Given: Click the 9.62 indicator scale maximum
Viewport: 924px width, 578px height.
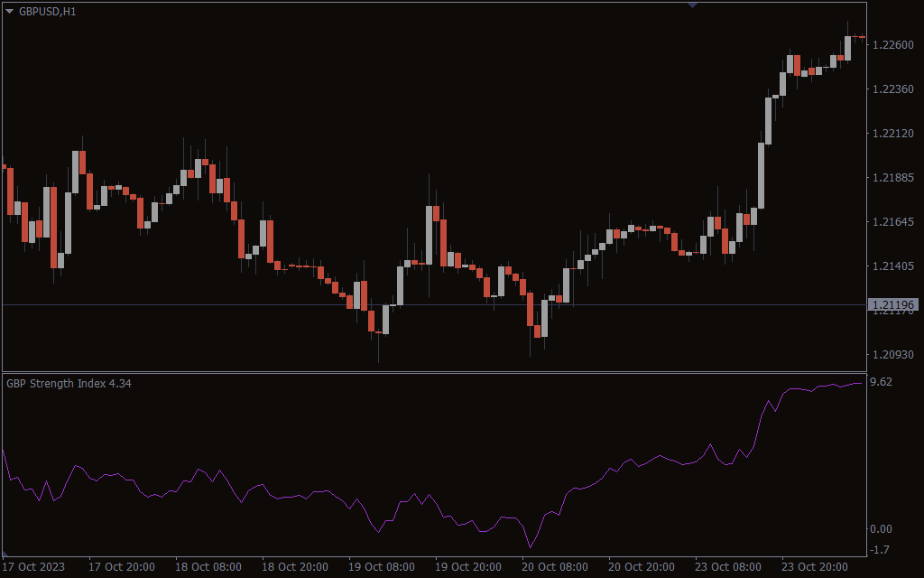Looking at the screenshot, I should coord(881,382).
